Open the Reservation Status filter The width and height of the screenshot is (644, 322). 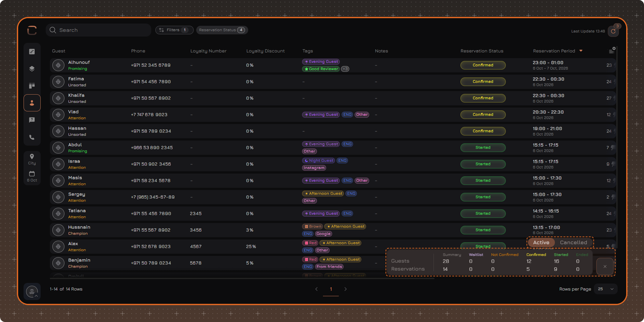click(222, 30)
